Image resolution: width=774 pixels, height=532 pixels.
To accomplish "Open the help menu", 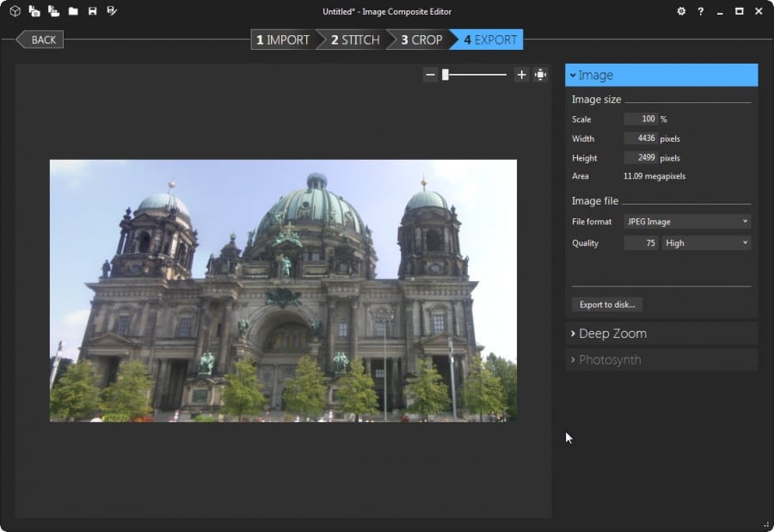I will pyautogui.click(x=700, y=11).
